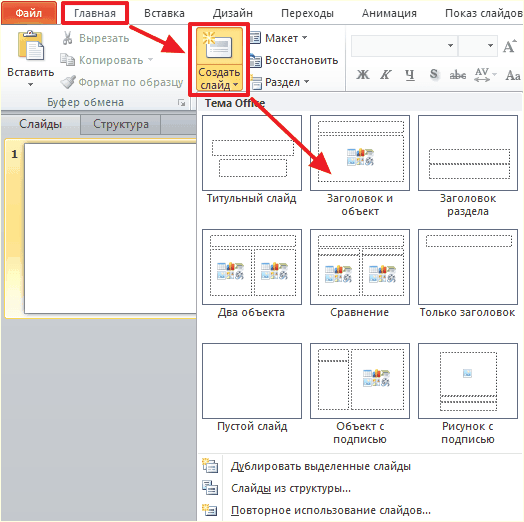Click the Cut scissors icon

coord(68,38)
